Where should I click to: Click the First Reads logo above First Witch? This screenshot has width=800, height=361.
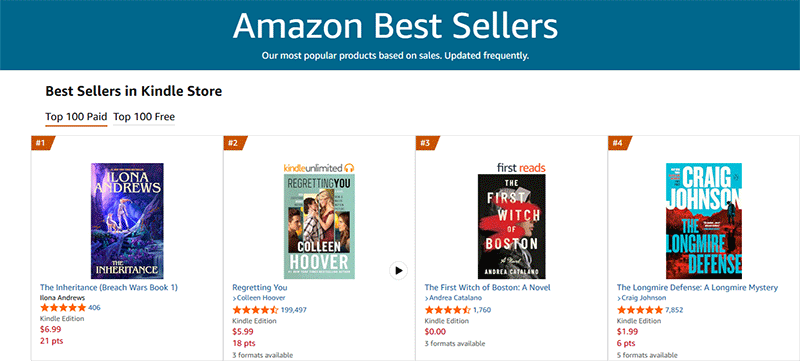point(521,168)
